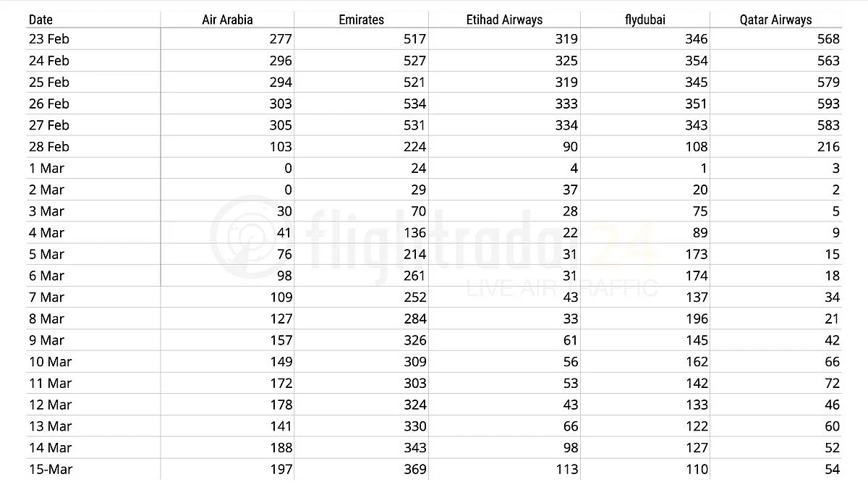868x490 pixels.
Task: Click the 28 Feb date cell
Action: click(49, 147)
